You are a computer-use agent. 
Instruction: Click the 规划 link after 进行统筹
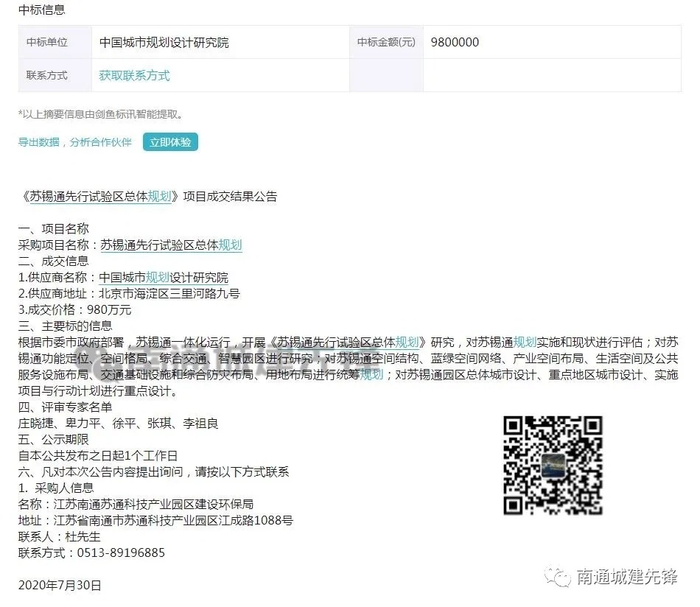click(371, 375)
